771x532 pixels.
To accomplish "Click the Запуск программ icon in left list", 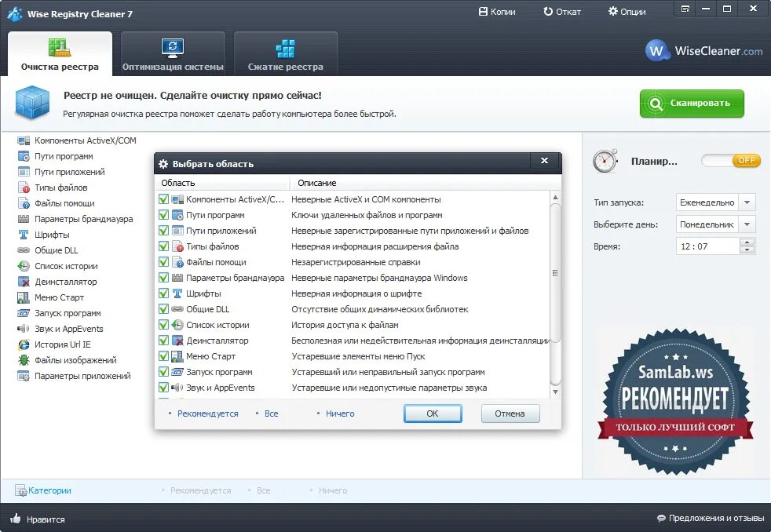I will pyautogui.click(x=24, y=313).
